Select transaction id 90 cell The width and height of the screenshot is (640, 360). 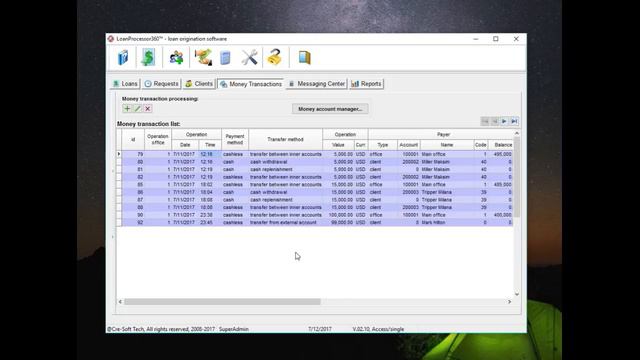(133, 215)
